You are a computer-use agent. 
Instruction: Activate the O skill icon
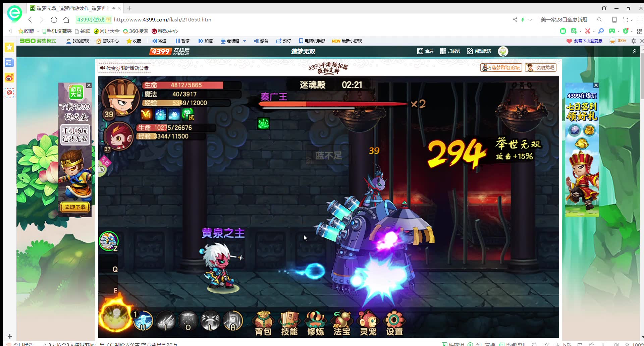pyautogui.click(x=188, y=321)
